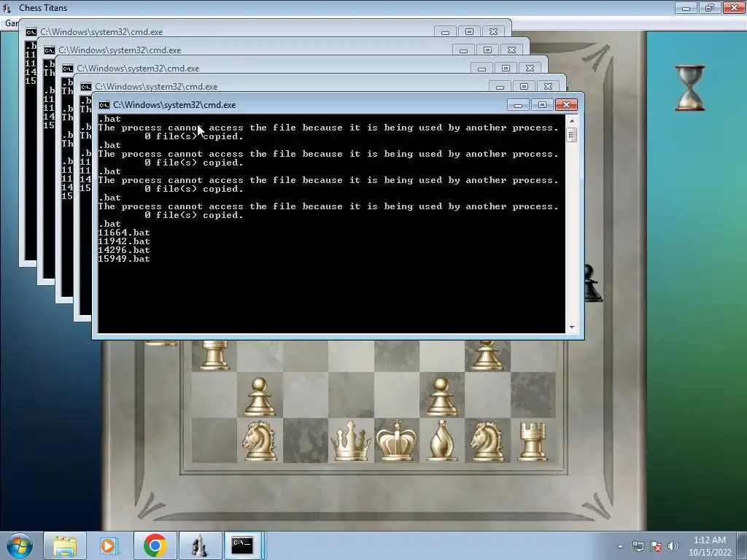Open Google Chrome from the taskbar

pos(155,545)
